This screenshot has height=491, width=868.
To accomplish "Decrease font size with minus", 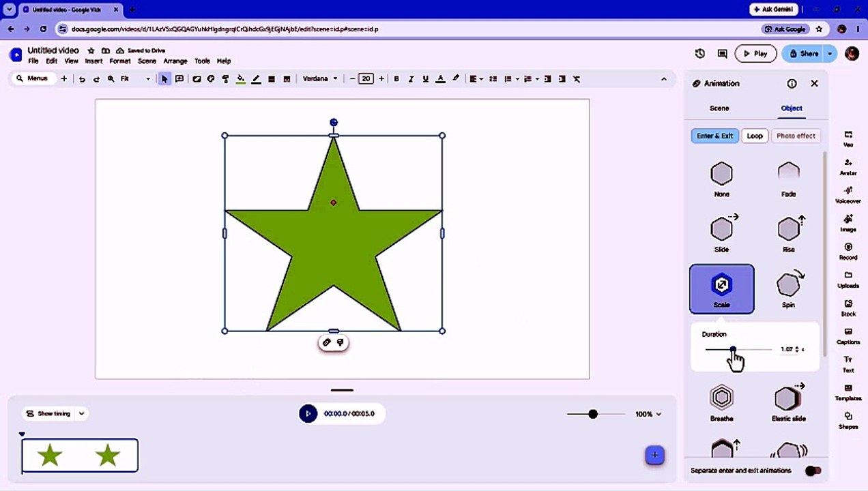I will coord(352,79).
